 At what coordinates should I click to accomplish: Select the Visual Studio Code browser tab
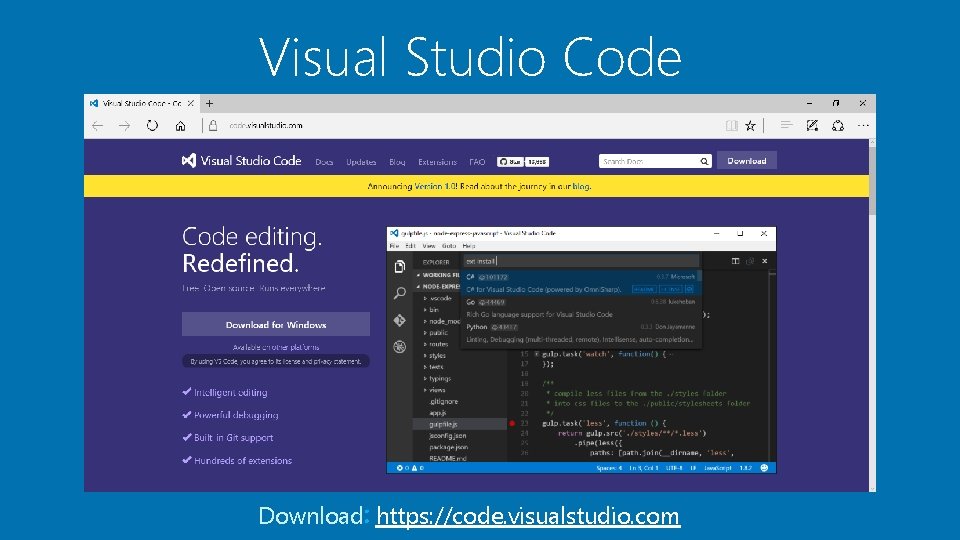point(141,103)
